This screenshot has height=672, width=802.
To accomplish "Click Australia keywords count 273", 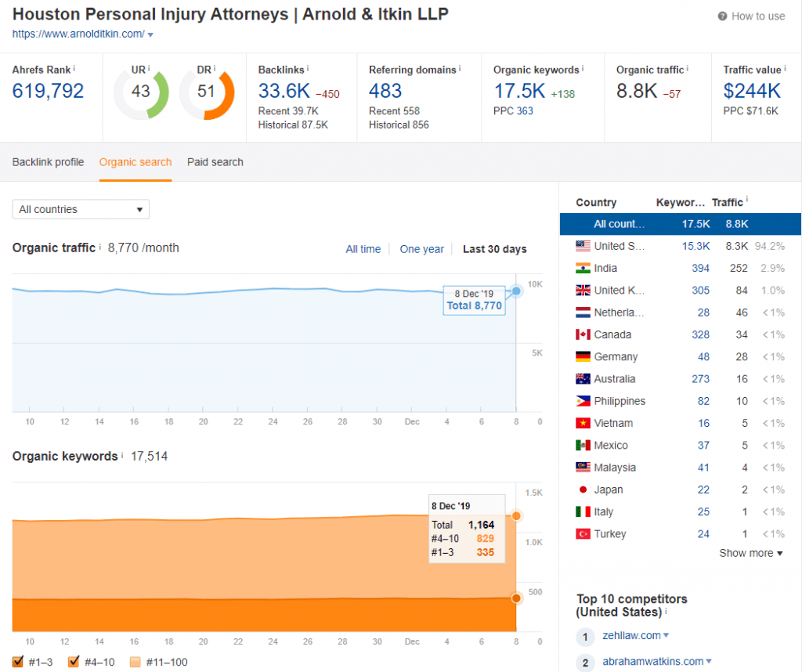I will click(x=701, y=379).
